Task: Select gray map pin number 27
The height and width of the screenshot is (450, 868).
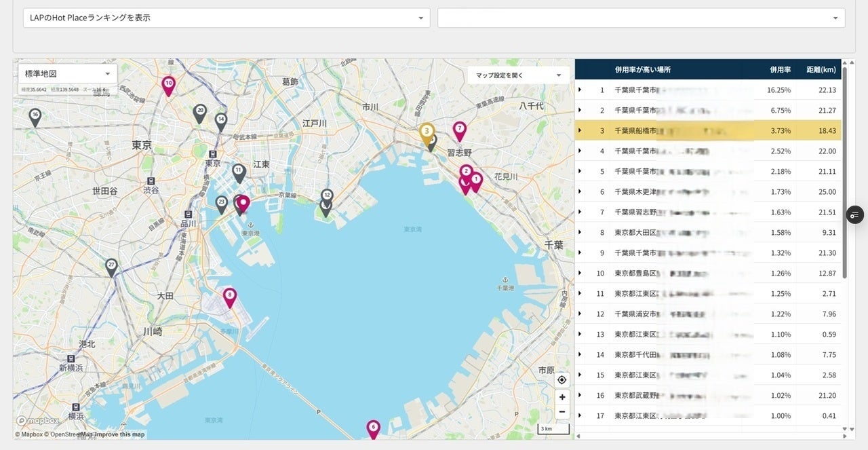Action: [112, 265]
